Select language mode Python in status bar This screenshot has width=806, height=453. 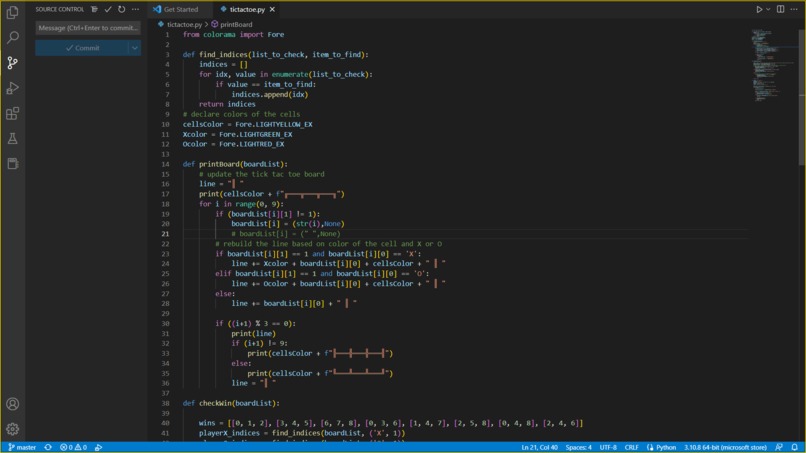point(666,447)
